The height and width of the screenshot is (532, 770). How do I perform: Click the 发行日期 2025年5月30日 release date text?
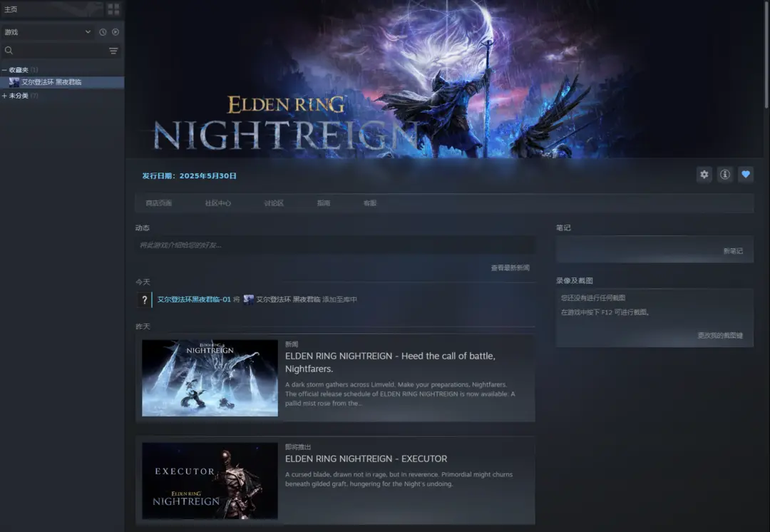coord(189,176)
